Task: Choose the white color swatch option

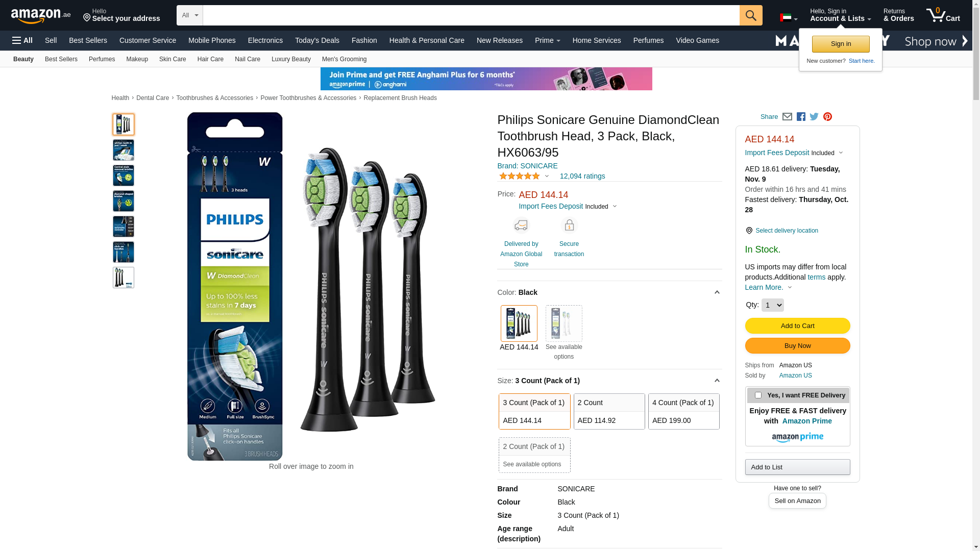Action: (563, 323)
